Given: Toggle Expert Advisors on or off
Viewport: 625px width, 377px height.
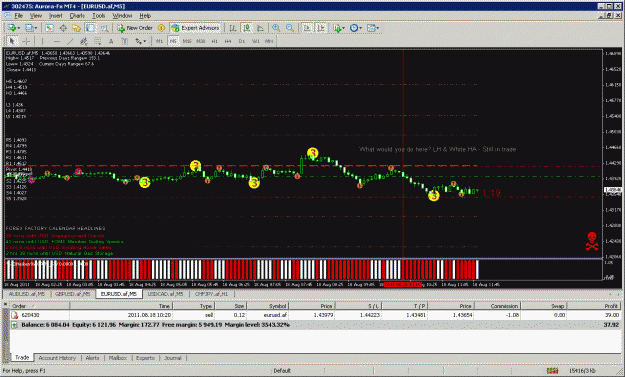Looking at the screenshot, I should pyautogui.click(x=195, y=28).
